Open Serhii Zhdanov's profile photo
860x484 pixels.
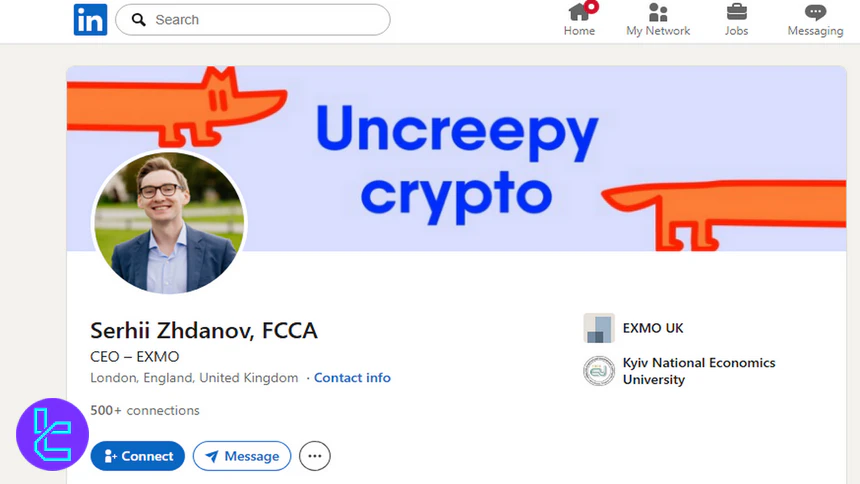(x=169, y=222)
